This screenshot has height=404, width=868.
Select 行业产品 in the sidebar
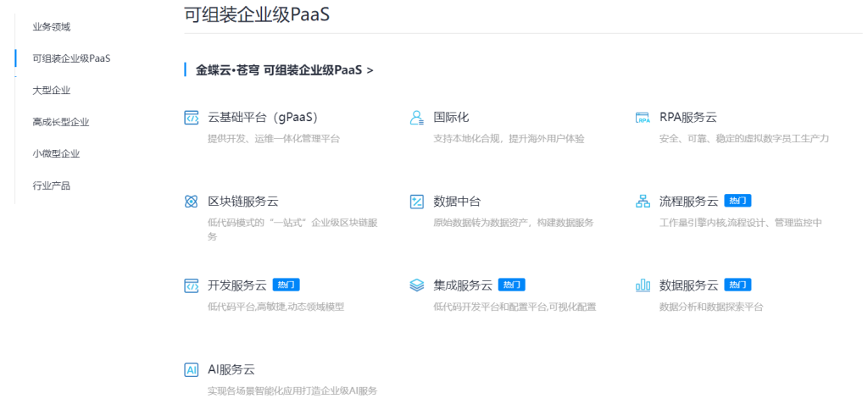tap(52, 185)
